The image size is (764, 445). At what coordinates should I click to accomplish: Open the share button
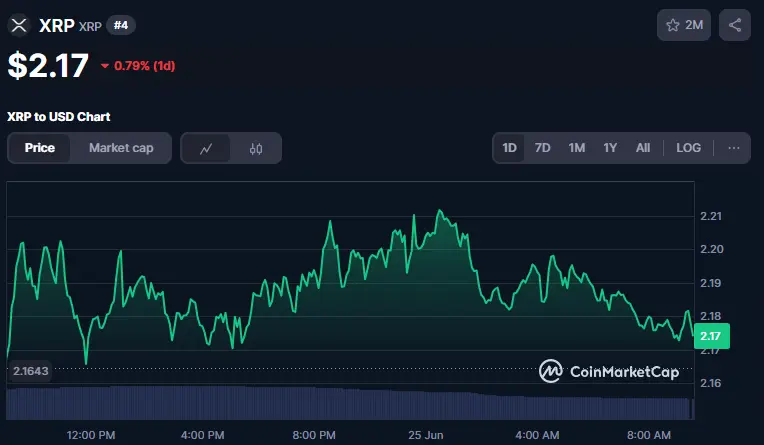coord(735,25)
